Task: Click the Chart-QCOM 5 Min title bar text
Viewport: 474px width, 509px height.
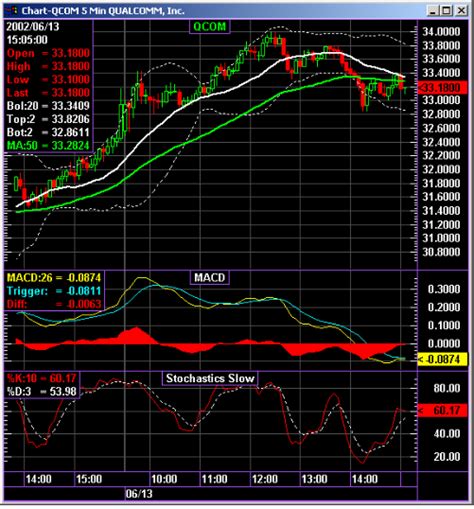Action: click(103, 11)
